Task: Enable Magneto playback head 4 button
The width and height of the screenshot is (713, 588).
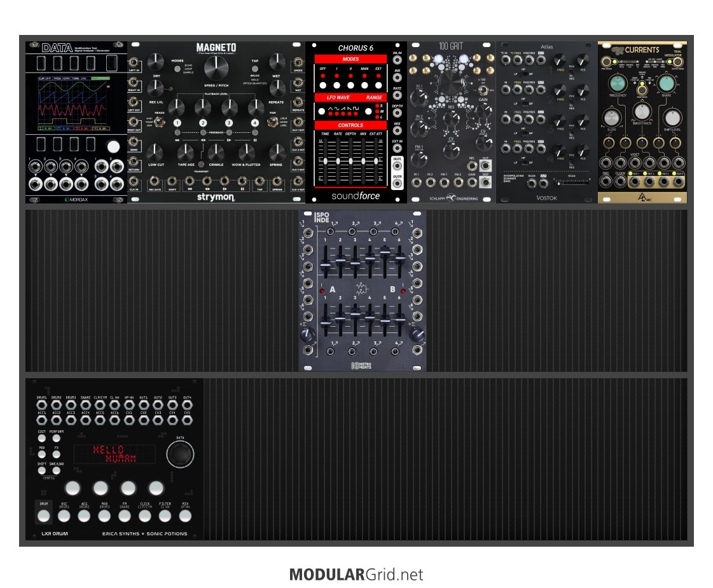Action: [x=255, y=123]
